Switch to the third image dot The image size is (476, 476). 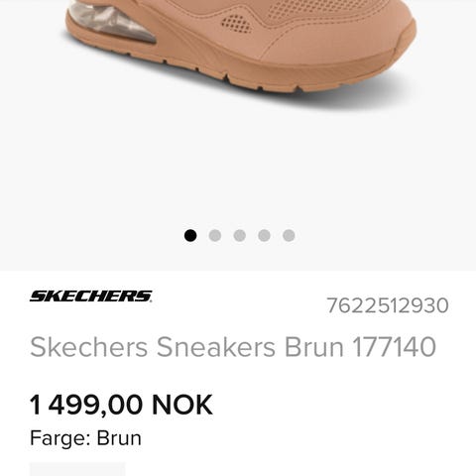(240, 236)
